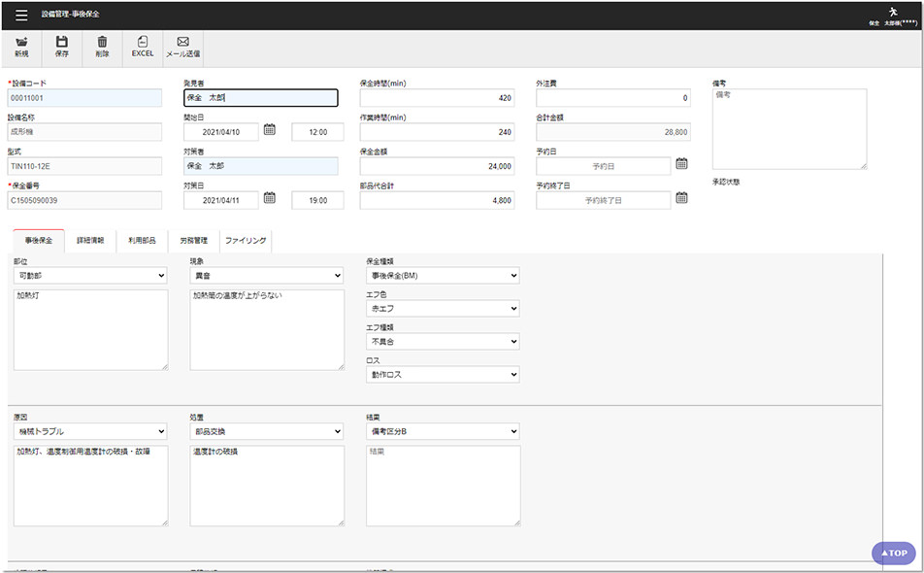The width and height of the screenshot is (924, 573).
Task: Switch to the 事後保全 tab
Action: [39, 241]
